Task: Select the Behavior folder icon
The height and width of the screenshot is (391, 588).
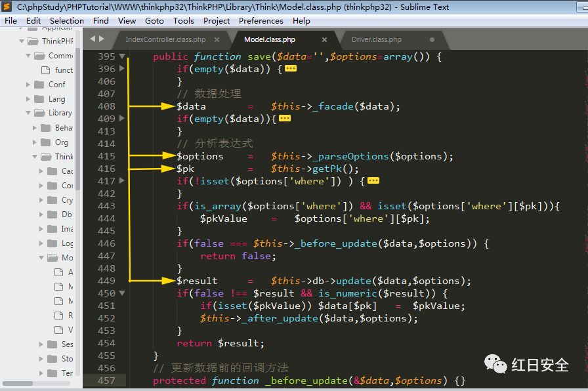Action: 46,128
